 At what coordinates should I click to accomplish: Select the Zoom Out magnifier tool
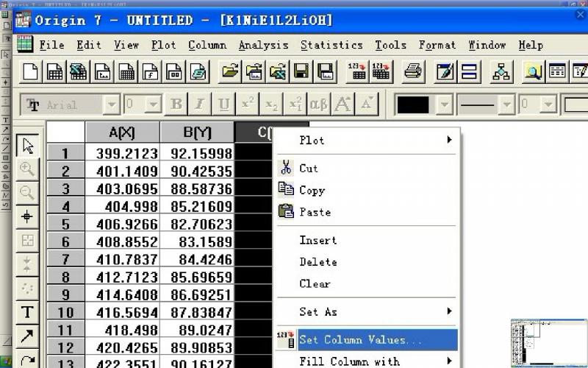[x=28, y=193]
